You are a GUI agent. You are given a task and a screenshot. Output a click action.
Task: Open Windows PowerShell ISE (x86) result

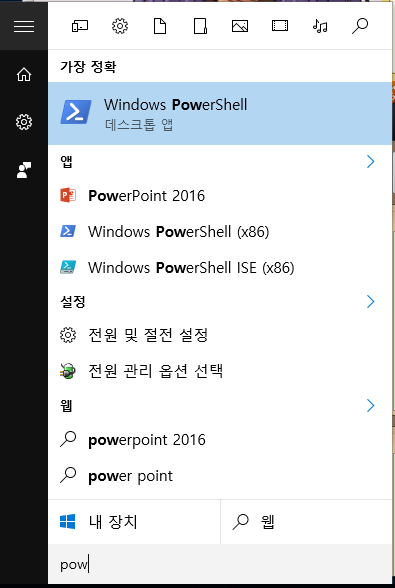220,268
